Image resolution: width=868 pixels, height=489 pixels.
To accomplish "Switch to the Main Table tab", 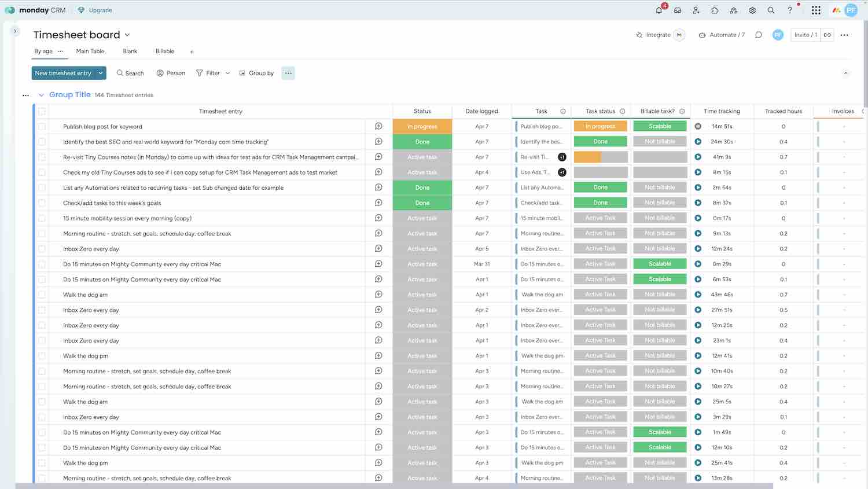I will click(x=90, y=51).
